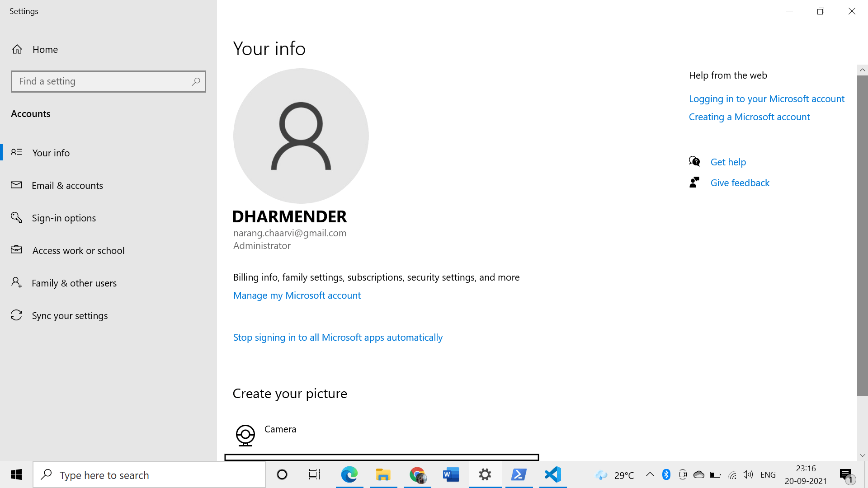Click Manage my Microsoft account link

click(297, 296)
